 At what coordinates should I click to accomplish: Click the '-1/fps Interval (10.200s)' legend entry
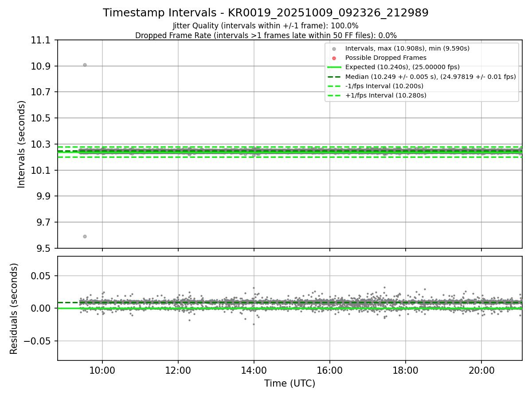tap(384, 86)
